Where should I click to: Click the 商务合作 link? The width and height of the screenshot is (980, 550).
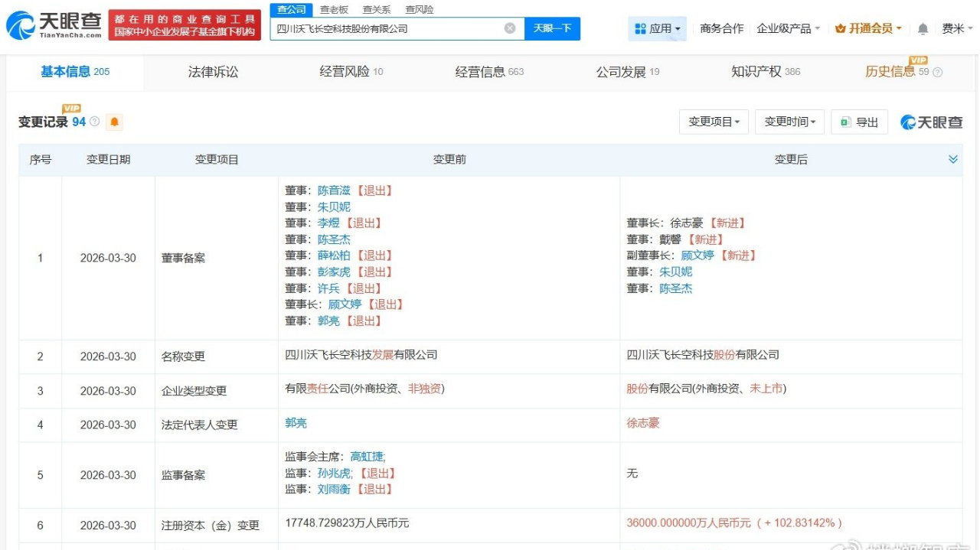point(721,28)
